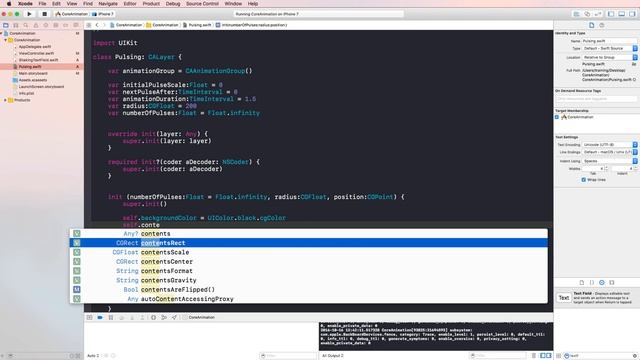Open the File menu
This screenshot has width=640, height=360.
point(42,4)
